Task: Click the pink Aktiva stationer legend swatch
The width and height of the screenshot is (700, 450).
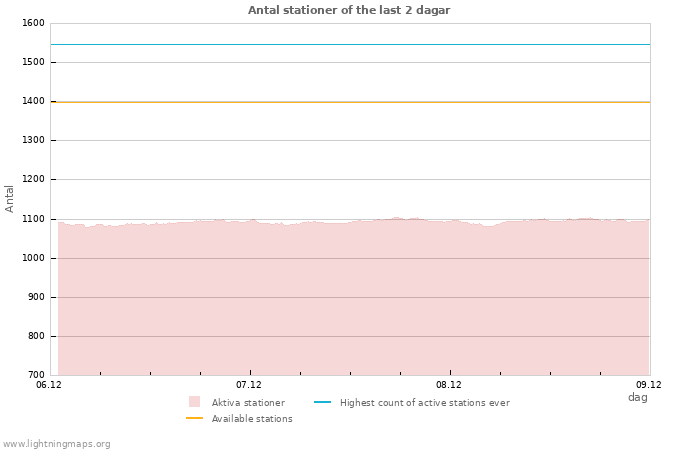Action: point(194,402)
